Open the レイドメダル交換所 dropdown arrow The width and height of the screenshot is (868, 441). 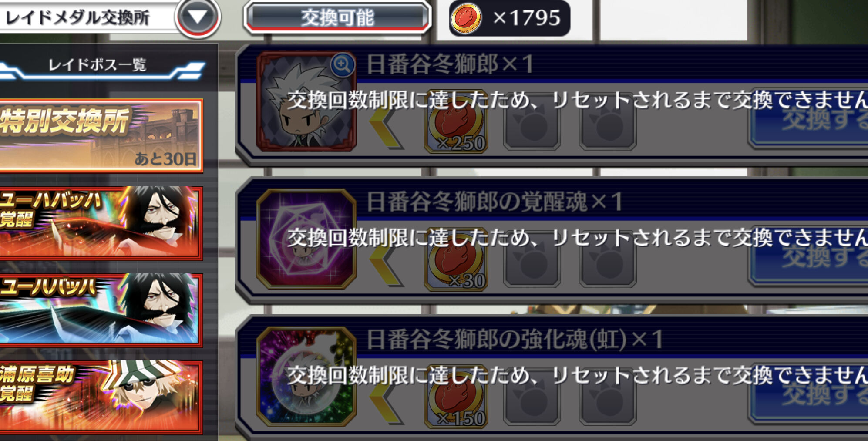point(198,17)
